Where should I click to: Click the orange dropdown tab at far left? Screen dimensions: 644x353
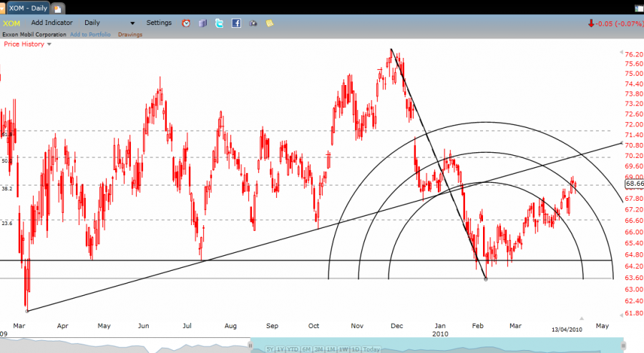[2, 8]
